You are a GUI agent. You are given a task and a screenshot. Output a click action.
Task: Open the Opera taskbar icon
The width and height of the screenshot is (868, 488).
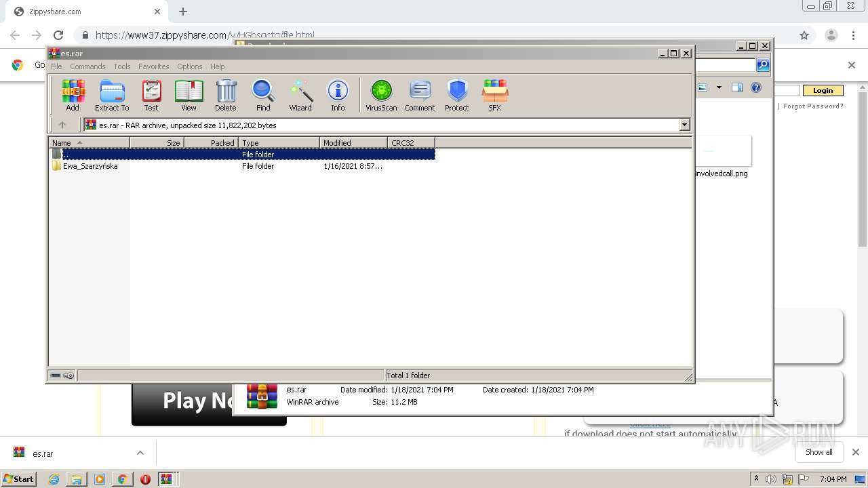(x=145, y=479)
